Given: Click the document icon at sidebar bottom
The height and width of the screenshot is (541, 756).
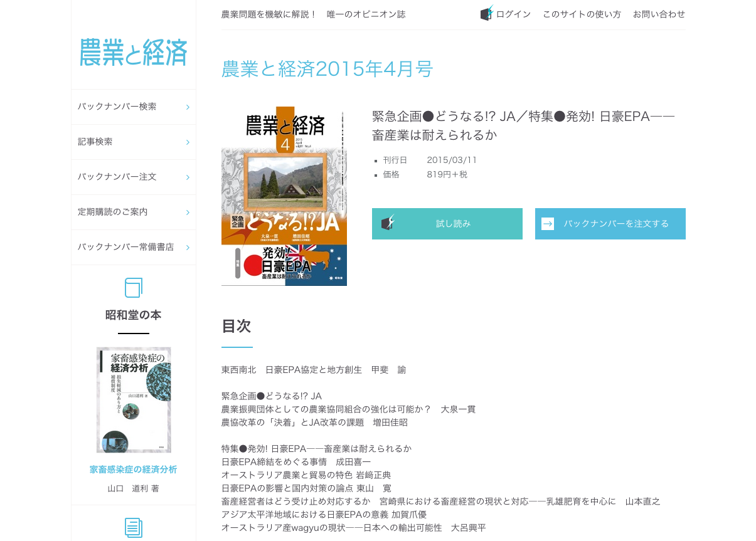Looking at the screenshot, I should [x=134, y=527].
